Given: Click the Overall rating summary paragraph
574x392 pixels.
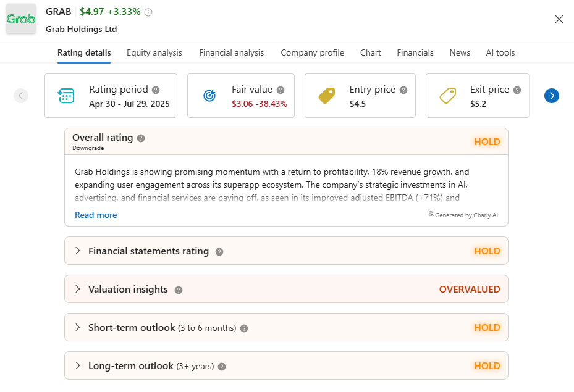Looking at the screenshot, I should [x=272, y=185].
